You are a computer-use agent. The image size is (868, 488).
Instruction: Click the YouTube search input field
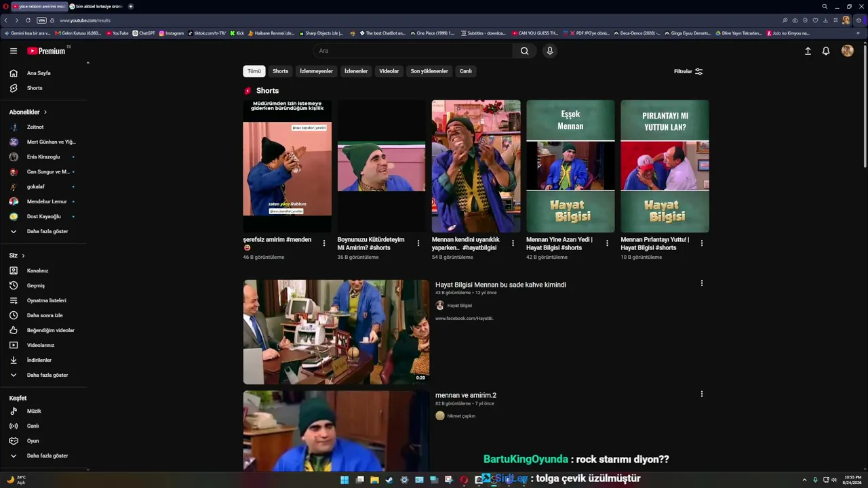(413, 51)
